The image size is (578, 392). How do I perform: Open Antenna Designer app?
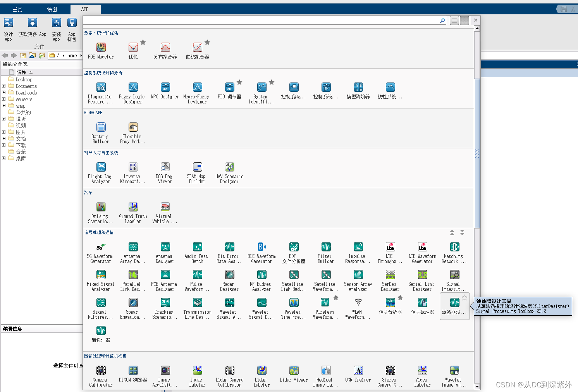click(x=165, y=253)
